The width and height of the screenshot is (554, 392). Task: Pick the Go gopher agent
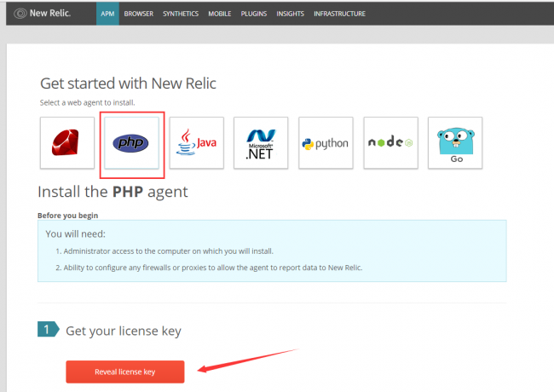click(455, 143)
